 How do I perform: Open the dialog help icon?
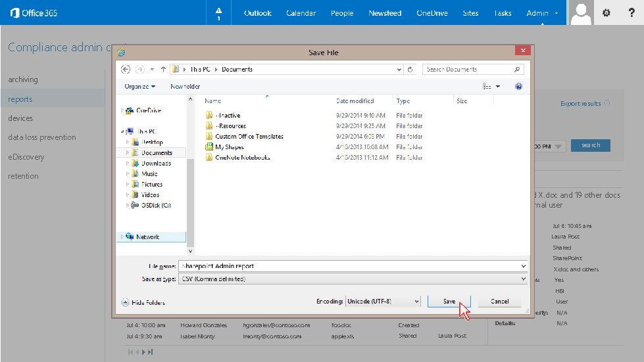pos(518,86)
